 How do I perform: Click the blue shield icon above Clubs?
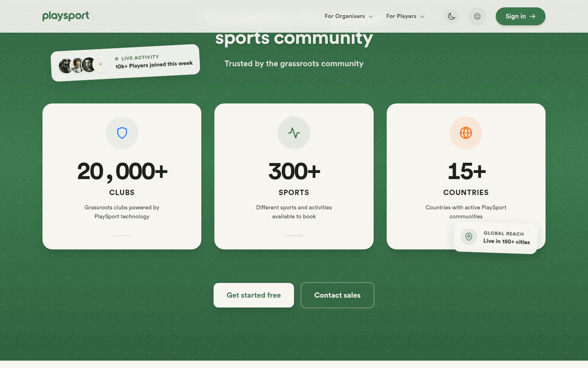122,133
